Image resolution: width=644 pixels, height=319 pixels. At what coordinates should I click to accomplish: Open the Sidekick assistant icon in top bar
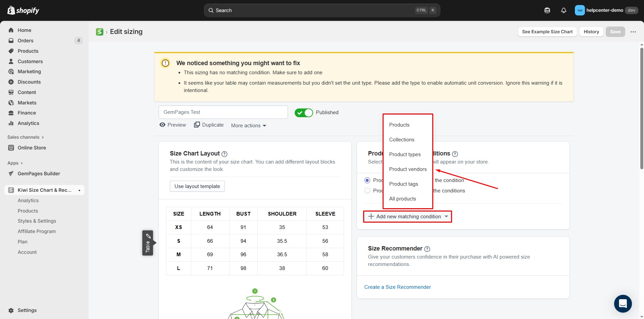pyautogui.click(x=547, y=10)
